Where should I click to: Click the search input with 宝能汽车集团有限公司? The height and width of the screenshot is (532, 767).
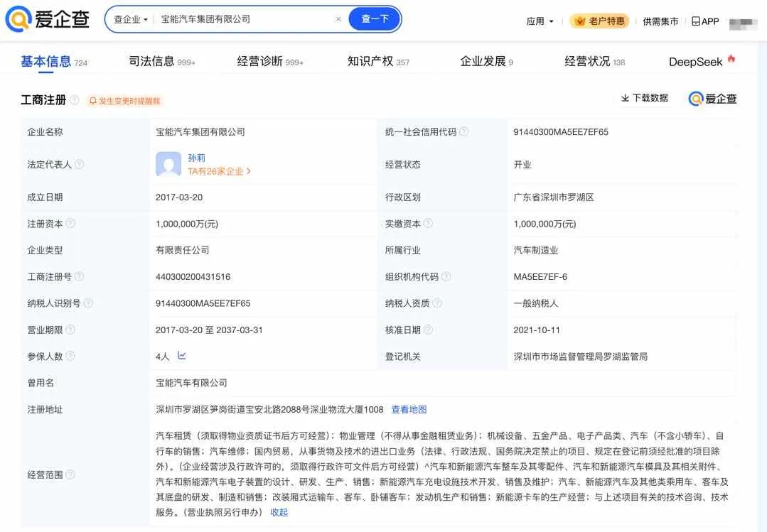(x=245, y=19)
